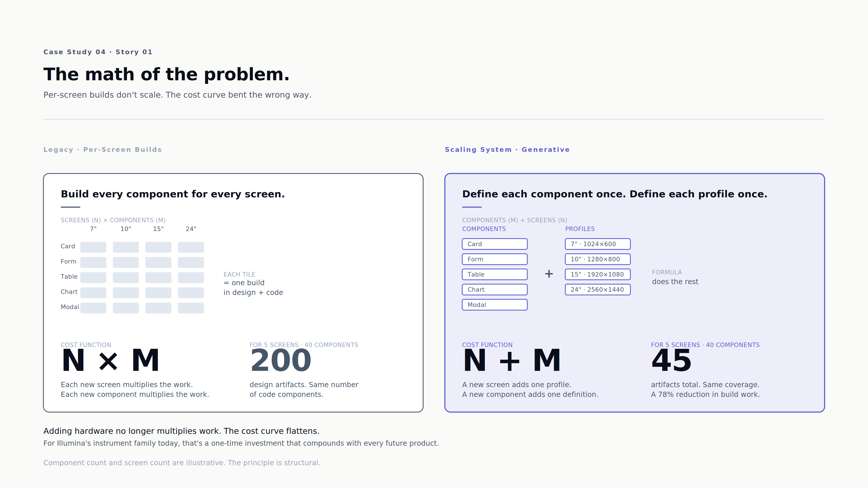
Task: Click the 10" 1280×800 profile
Action: 597,259
